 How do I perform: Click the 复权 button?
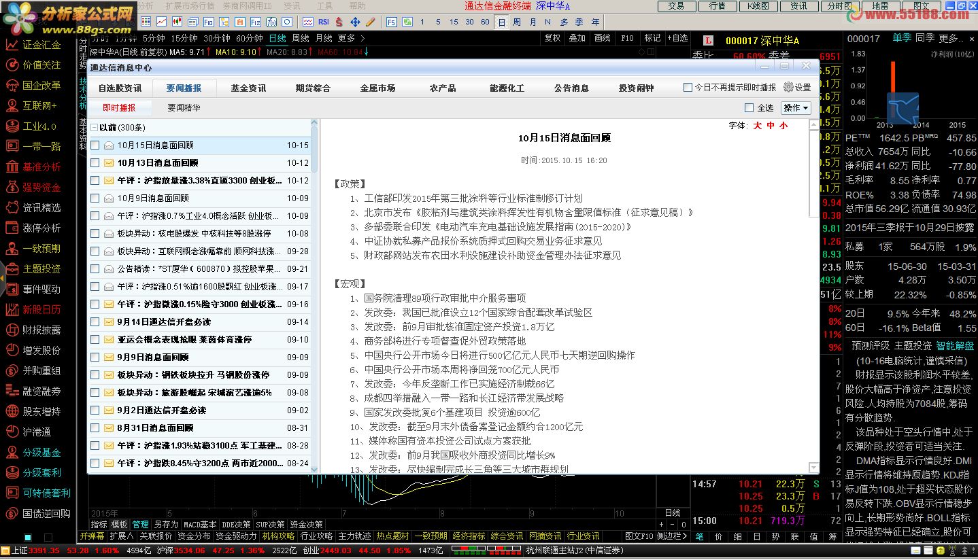tap(553, 39)
